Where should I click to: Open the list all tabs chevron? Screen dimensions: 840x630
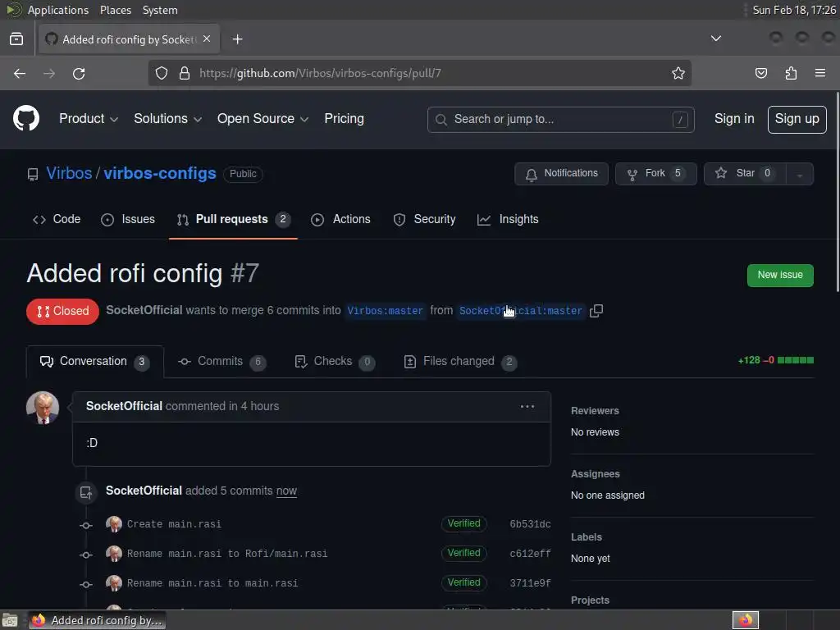[715, 39]
